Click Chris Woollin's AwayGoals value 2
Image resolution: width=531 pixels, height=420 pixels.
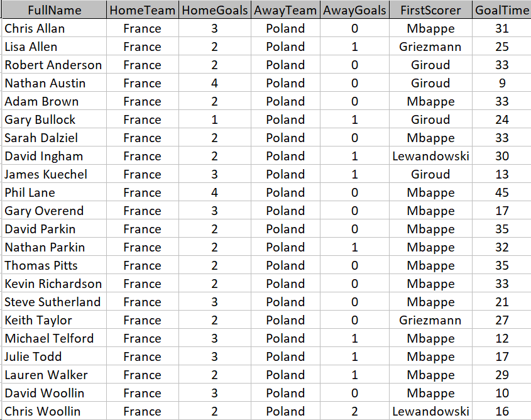pos(354,411)
